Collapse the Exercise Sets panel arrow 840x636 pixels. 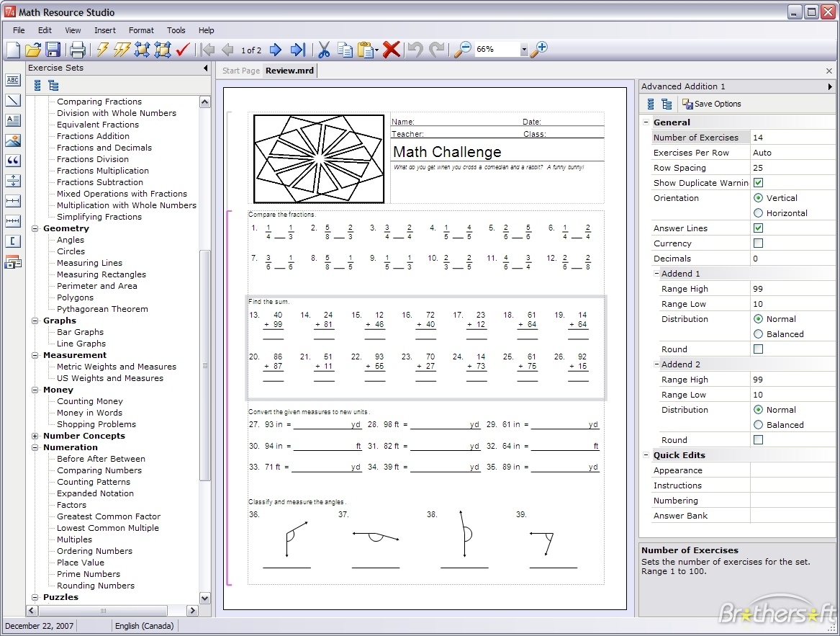point(206,68)
